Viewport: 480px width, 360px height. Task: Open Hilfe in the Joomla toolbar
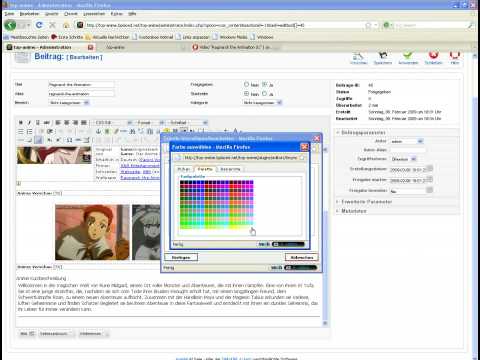(x=455, y=58)
